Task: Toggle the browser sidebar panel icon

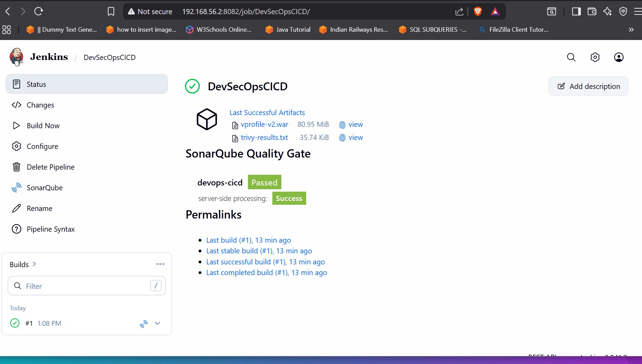Action: (576, 11)
